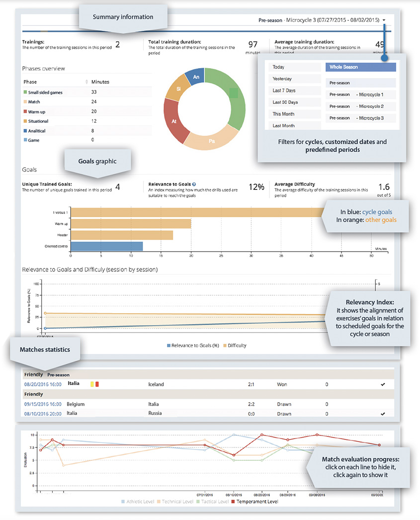Click the '2:1' score cell
Screen dimensions: 420x520
(x=251, y=384)
